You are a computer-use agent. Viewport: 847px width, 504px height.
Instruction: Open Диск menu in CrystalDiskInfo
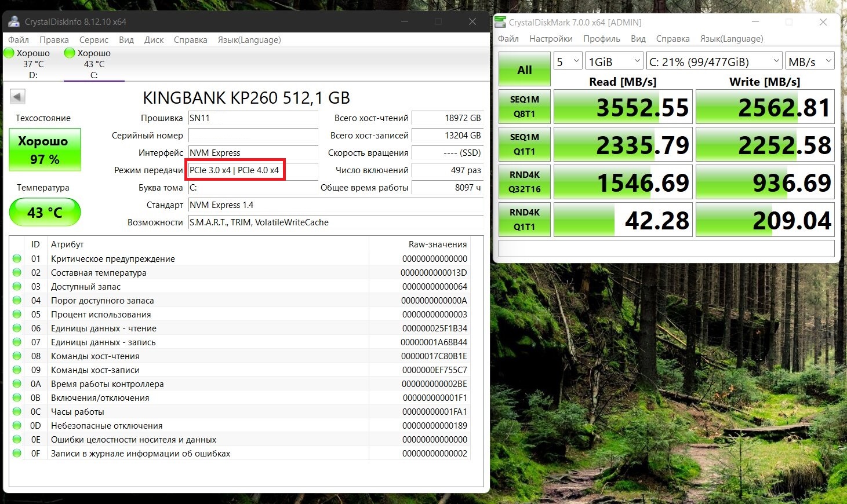coord(154,40)
